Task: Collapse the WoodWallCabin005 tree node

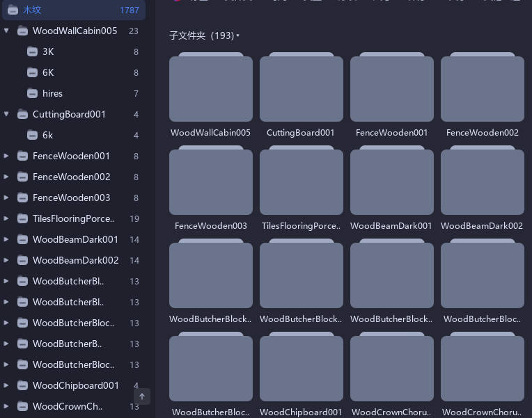Action: click(x=6, y=31)
